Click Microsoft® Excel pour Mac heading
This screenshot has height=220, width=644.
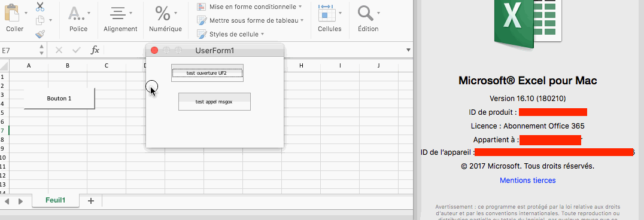[x=528, y=81]
